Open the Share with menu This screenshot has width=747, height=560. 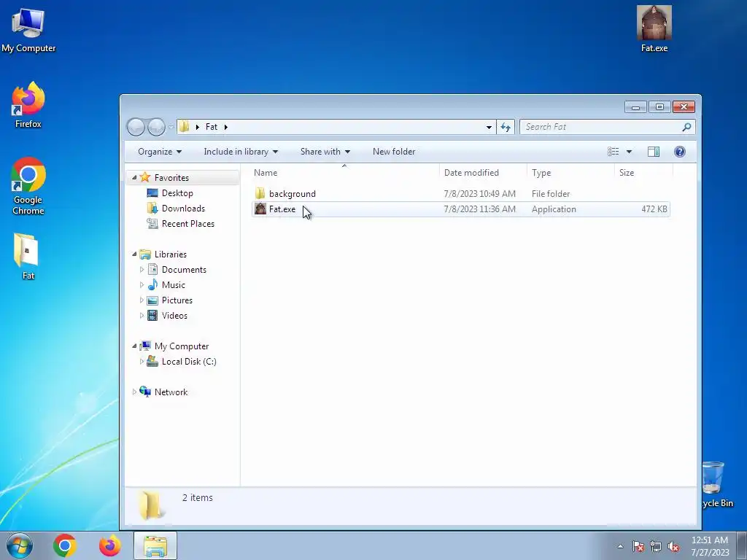[x=325, y=152]
